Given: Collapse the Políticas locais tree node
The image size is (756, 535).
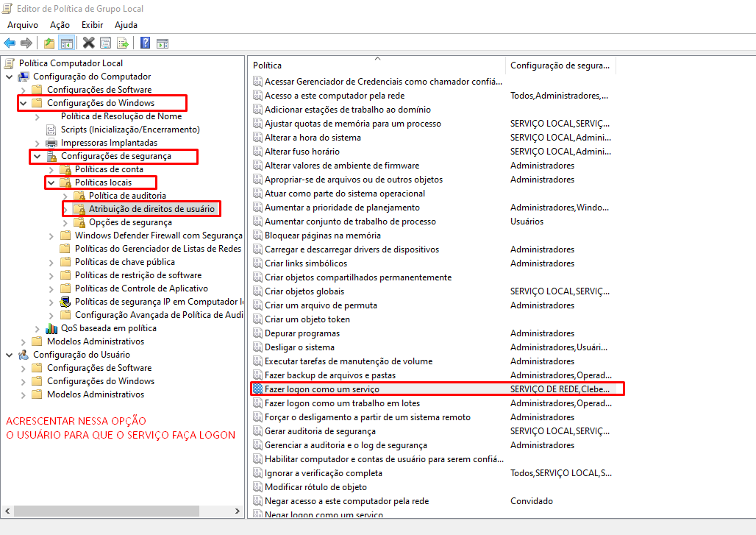Looking at the screenshot, I should coord(51,183).
